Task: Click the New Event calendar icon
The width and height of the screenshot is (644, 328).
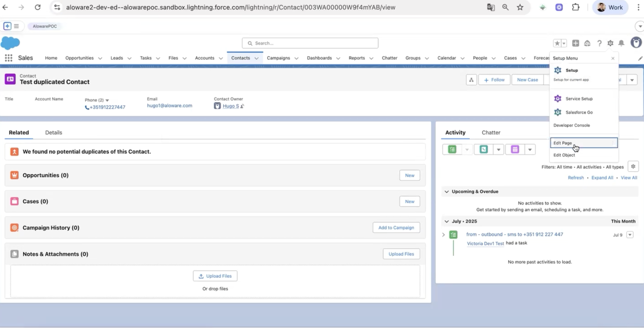Action: (515, 149)
